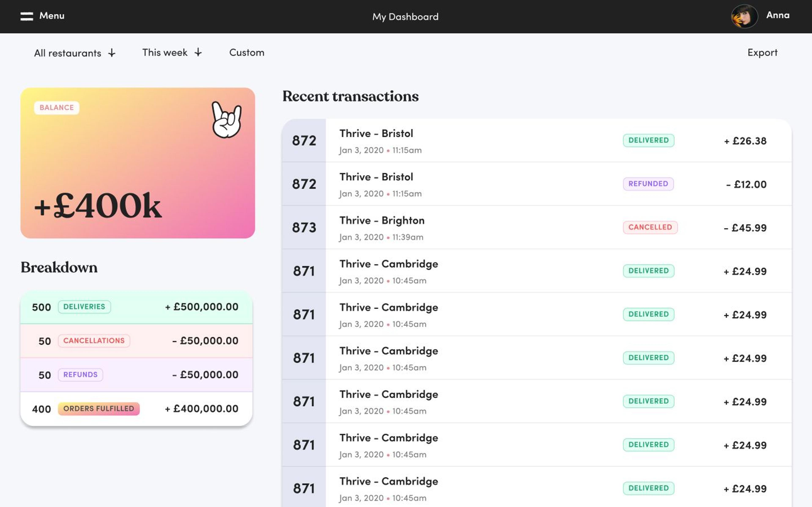The image size is (812, 507).
Task: Select the Refunds breakdown tag
Action: [x=81, y=375]
